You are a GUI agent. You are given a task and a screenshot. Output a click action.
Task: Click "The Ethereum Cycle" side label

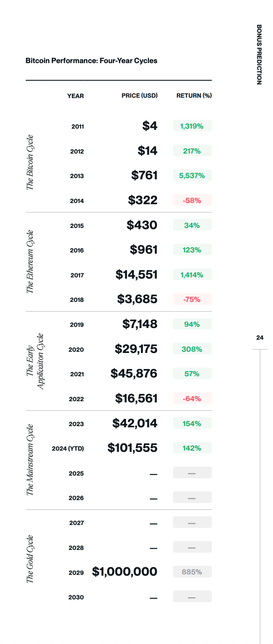(x=30, y=262)
